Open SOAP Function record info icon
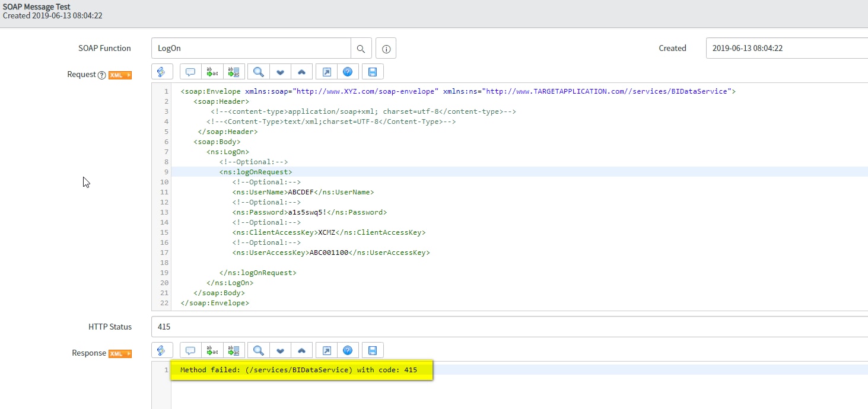868x409 pixels. 386,48
